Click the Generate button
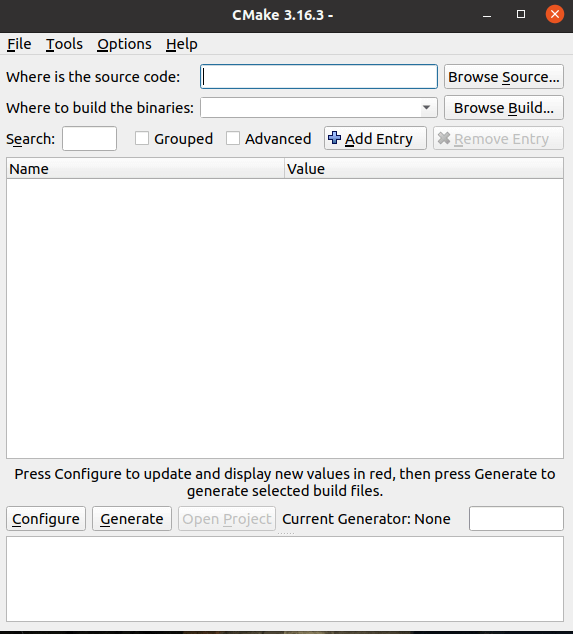The image size is (573, 634). [132, 519]
